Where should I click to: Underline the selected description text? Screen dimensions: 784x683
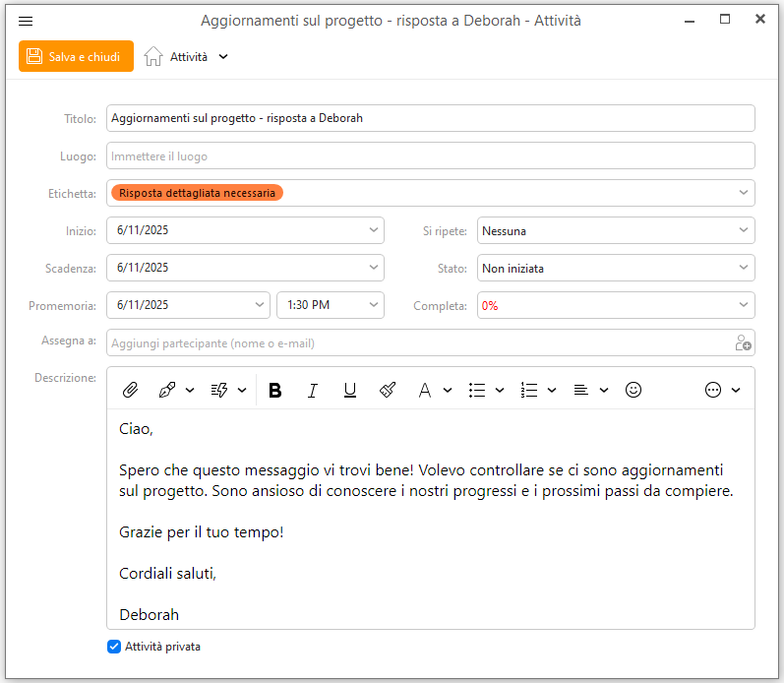(350, 390)
